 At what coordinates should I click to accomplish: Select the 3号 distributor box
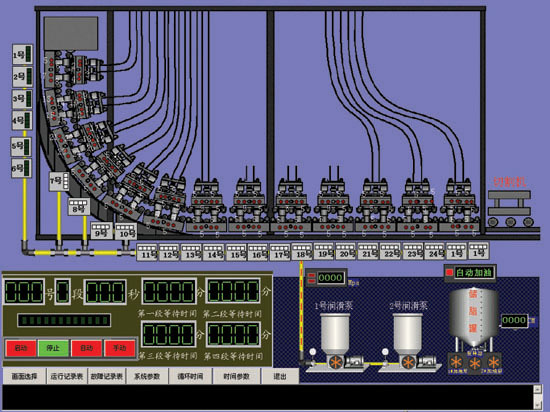coord(23,99)
